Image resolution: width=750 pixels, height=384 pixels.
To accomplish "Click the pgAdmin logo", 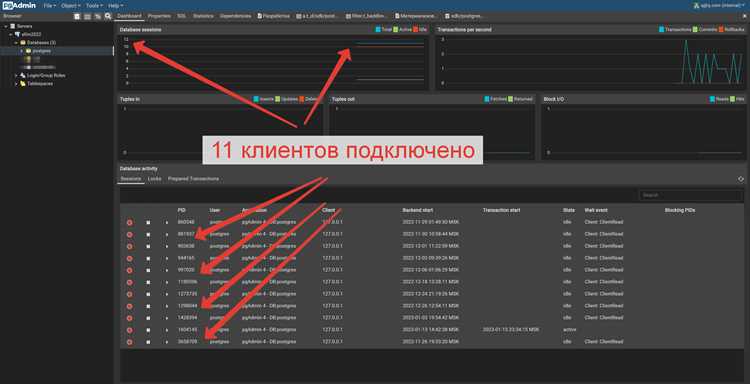I will click(19, 5).
